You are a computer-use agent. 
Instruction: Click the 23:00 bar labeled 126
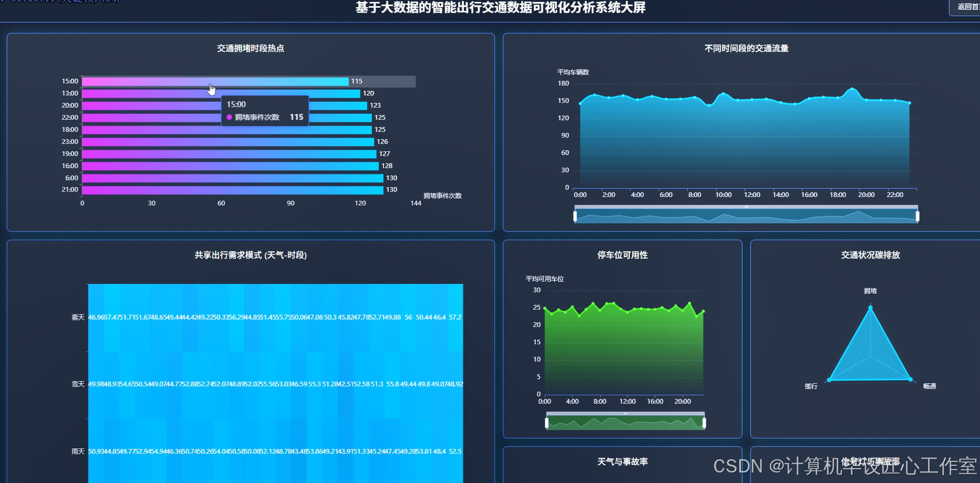228,142
